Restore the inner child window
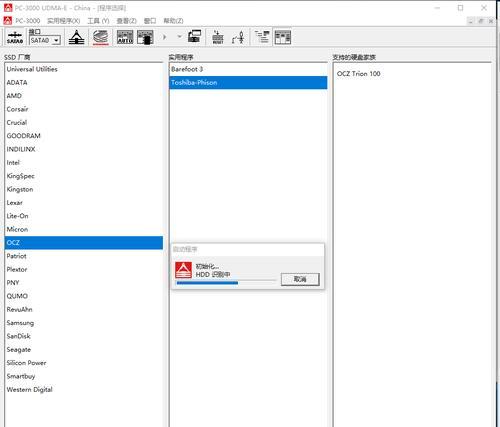Screen dimensions: 500x427 tap(481, 21)
